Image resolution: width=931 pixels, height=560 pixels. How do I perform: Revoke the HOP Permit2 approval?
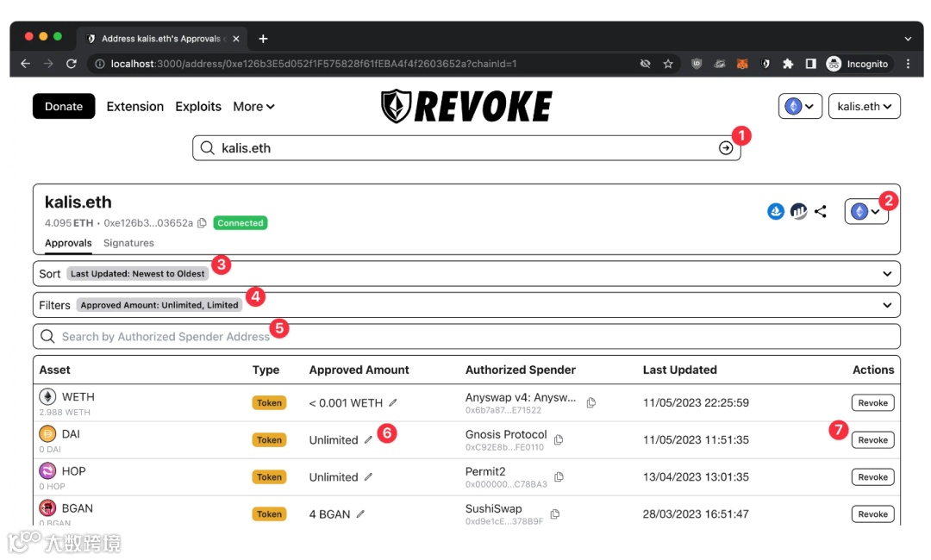(x=872, y=477)
